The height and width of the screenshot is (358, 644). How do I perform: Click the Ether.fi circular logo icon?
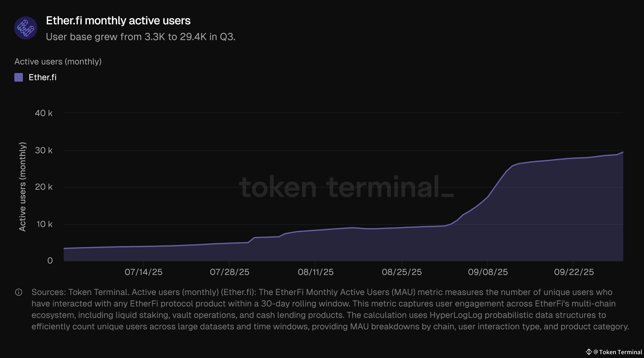click(26, 28)
